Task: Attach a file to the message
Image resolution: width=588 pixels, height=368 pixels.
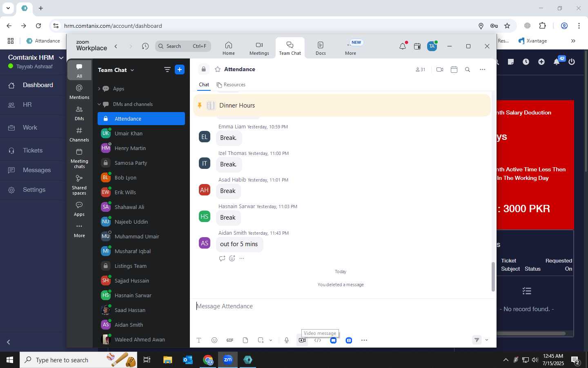Action: [245, 340]
